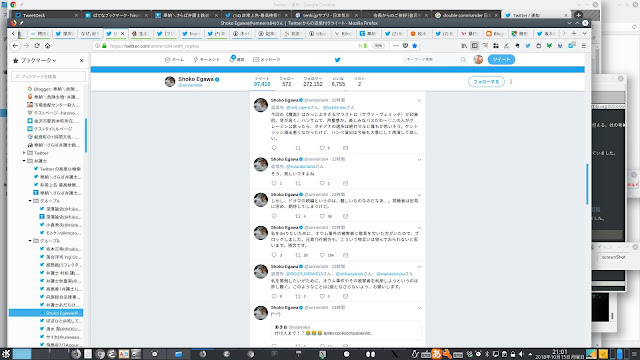The image size is (640, 360).
Task: Click the blue ツイート compose button
Action: (x=501, y=60)
